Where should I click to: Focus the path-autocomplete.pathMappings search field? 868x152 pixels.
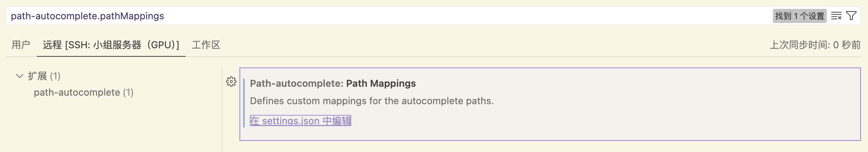[390, 16]
